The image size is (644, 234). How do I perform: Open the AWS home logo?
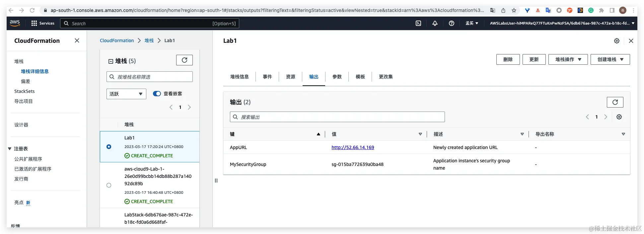[15, 23]
